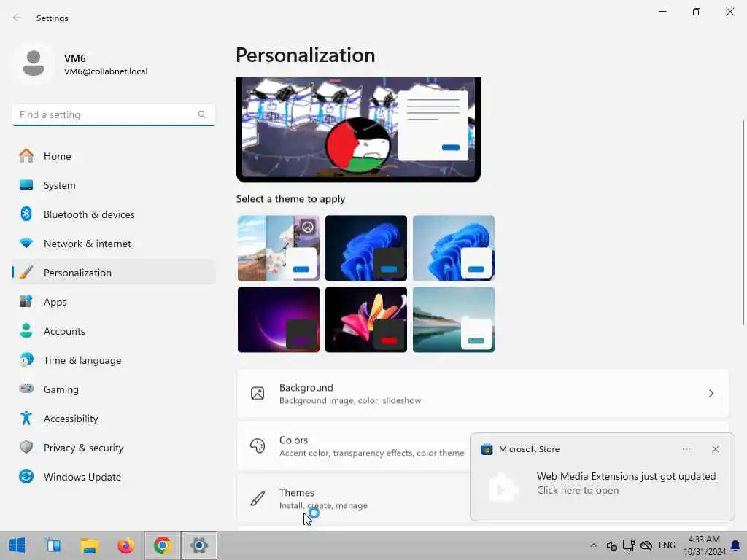This screenshot has width=747, height=560.
Task: Click the Themes brush icon
Action: (x=258, y=499)
